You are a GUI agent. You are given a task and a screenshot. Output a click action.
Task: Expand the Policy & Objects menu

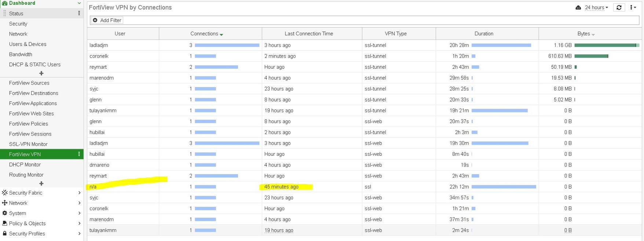(x=79, y=223)
